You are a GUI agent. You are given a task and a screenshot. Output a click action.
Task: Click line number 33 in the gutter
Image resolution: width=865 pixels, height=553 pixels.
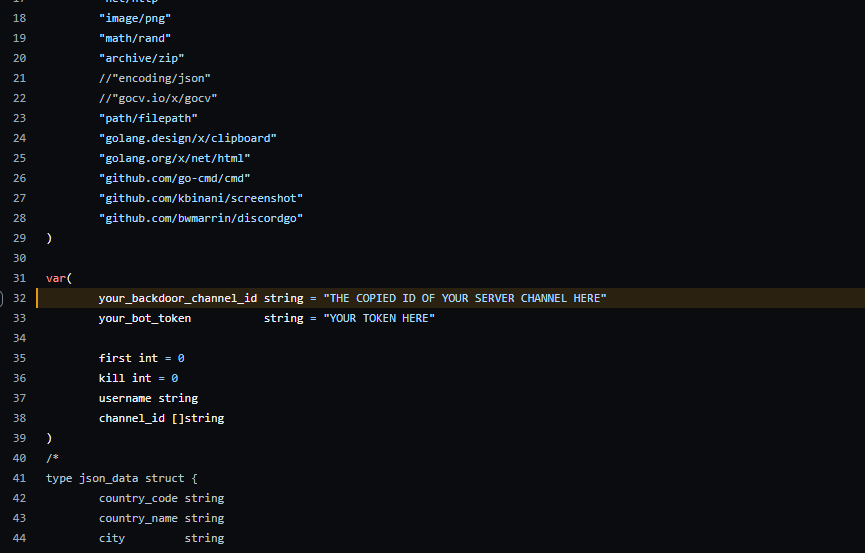(19, 318)
